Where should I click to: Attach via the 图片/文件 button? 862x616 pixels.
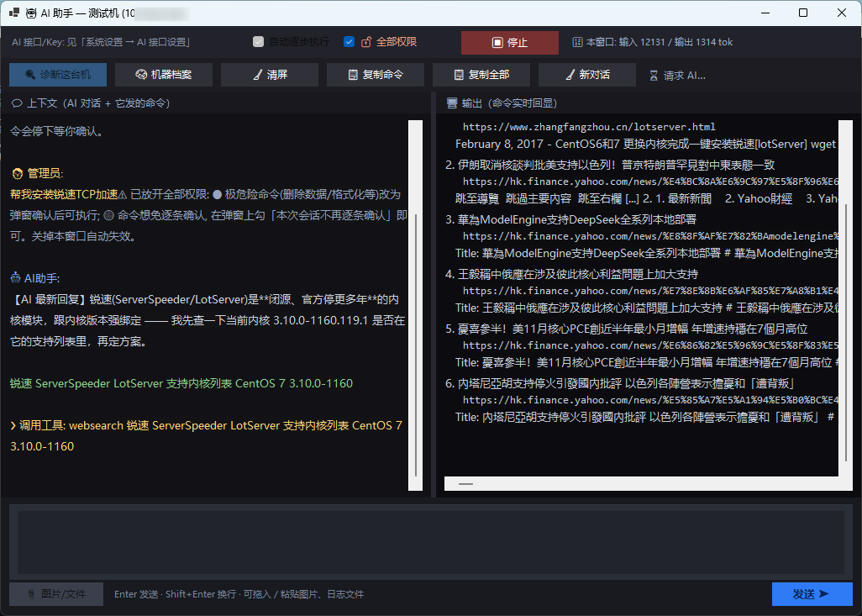coord(56,594)
